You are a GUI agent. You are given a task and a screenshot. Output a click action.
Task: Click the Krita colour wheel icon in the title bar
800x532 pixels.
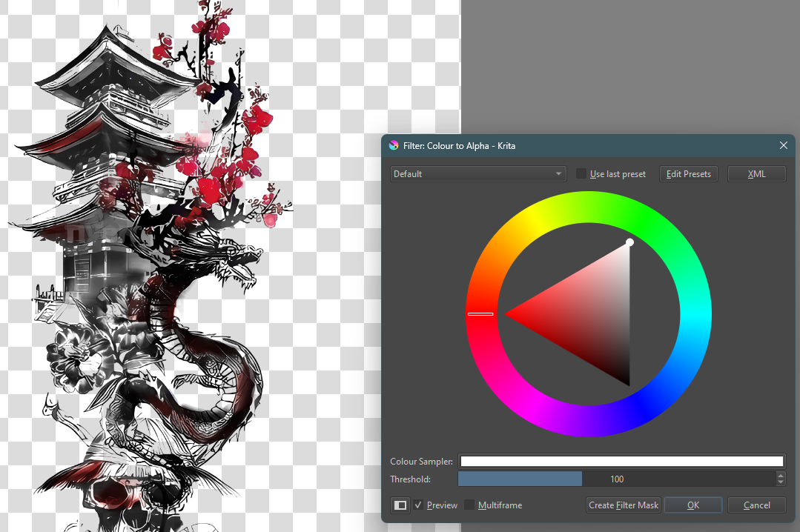[393, 145]
